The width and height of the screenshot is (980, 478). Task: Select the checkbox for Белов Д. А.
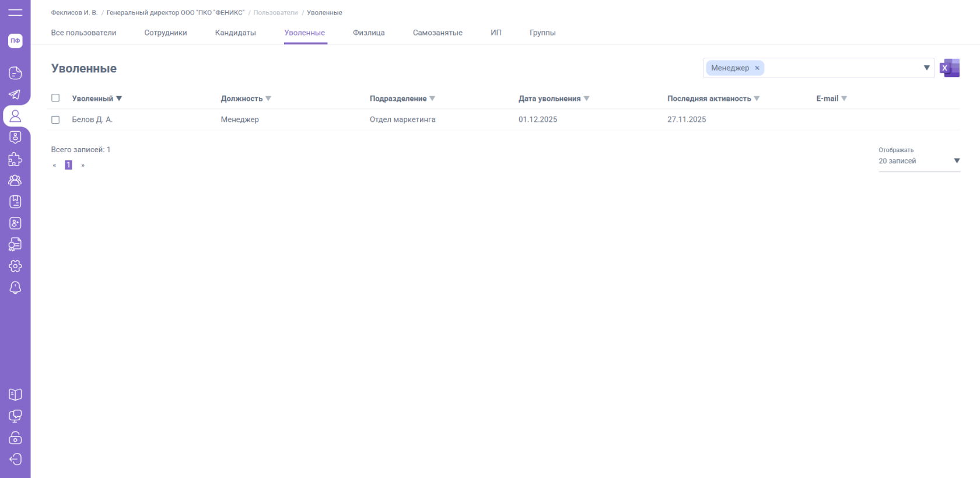[x=55, y=119]
